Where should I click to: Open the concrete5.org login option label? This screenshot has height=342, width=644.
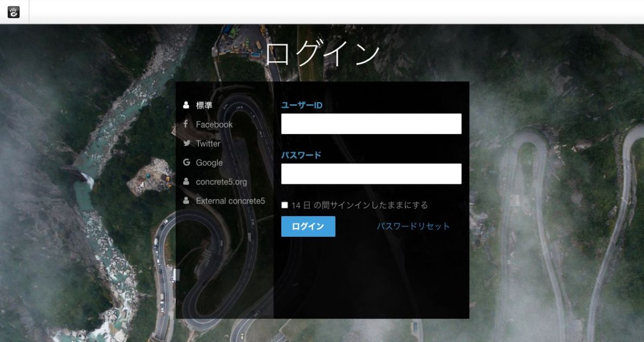[221, 182]
